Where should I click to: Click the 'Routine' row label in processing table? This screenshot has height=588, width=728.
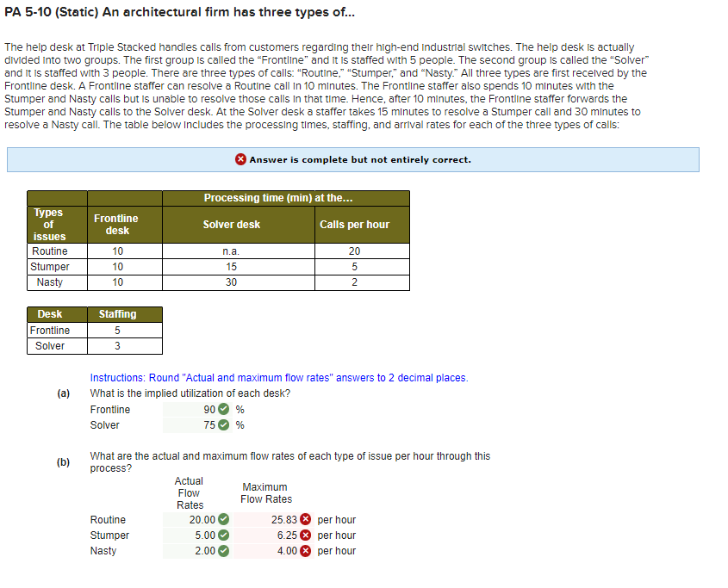50,251
